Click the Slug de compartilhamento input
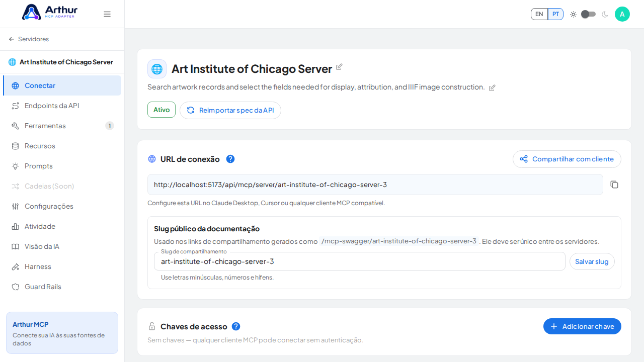Screen dimensions: 644x362 (x=360, y=261)
